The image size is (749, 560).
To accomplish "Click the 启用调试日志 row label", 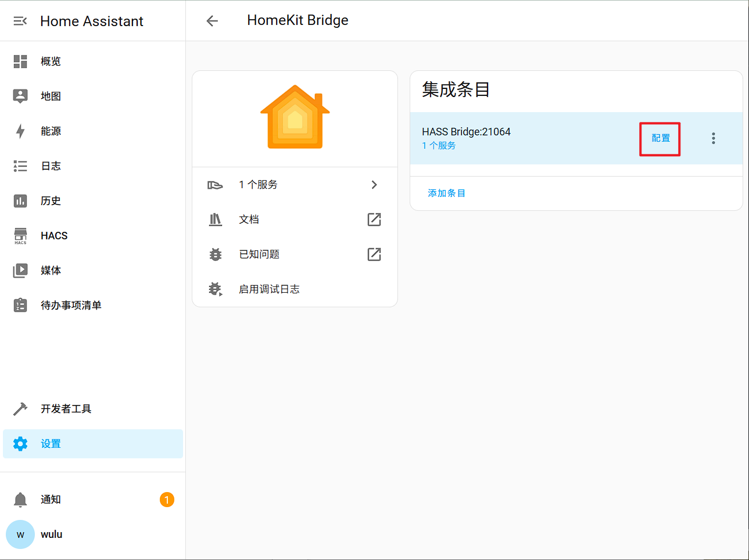I will 269,289.
